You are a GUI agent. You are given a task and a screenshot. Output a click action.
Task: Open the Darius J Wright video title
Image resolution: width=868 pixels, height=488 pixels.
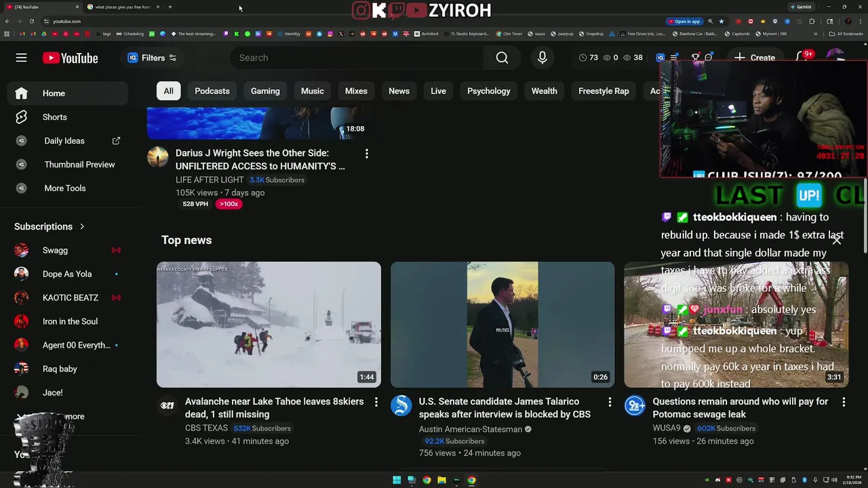pyautogui.click(x=260, y=159)
